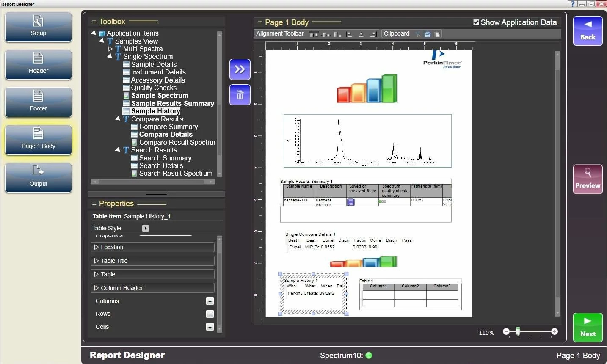Click the first Alignment Toolbar icon

pos(314,34)
